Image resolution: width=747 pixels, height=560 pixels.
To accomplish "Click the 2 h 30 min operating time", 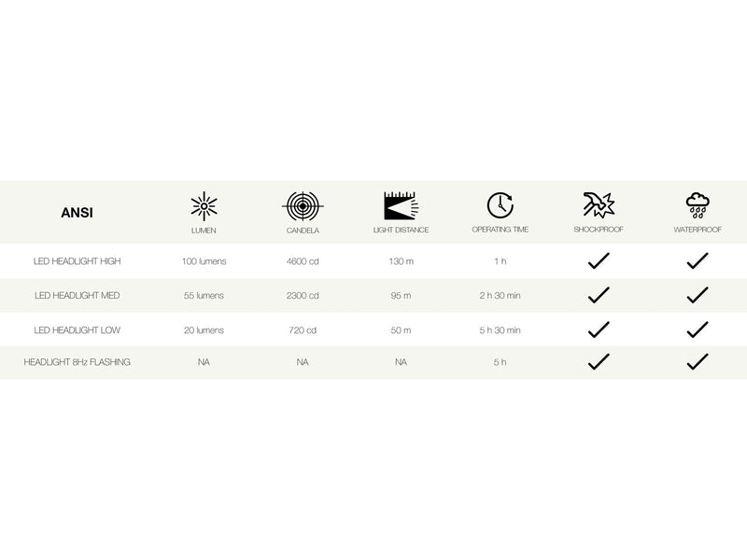I will tap(500, 295).
